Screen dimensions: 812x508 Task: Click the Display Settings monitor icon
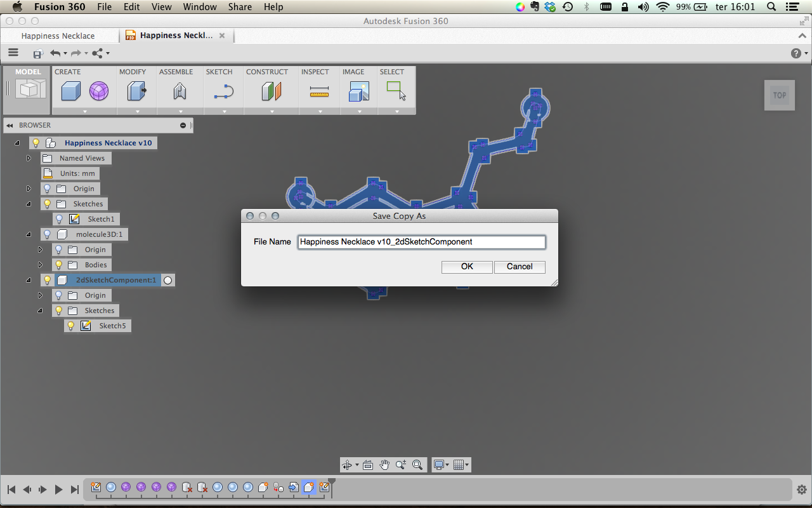point(438,465)
